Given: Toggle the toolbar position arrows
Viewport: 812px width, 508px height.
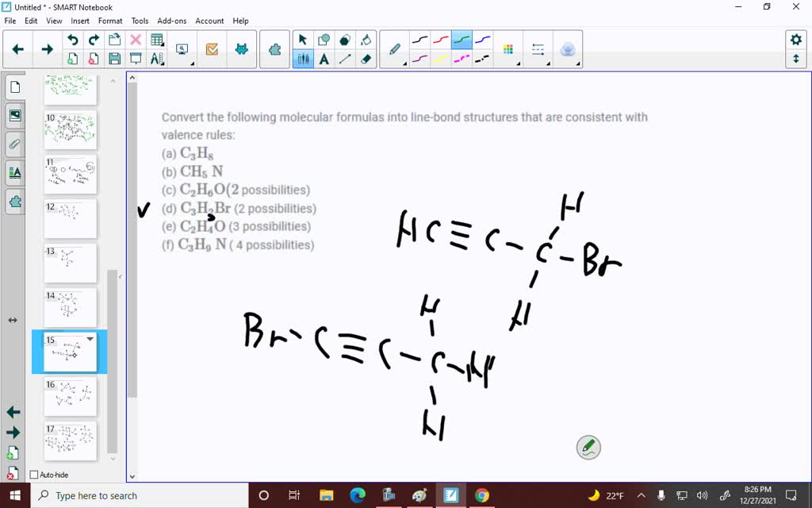Looking at the screenshot, I should click(796, 60).
